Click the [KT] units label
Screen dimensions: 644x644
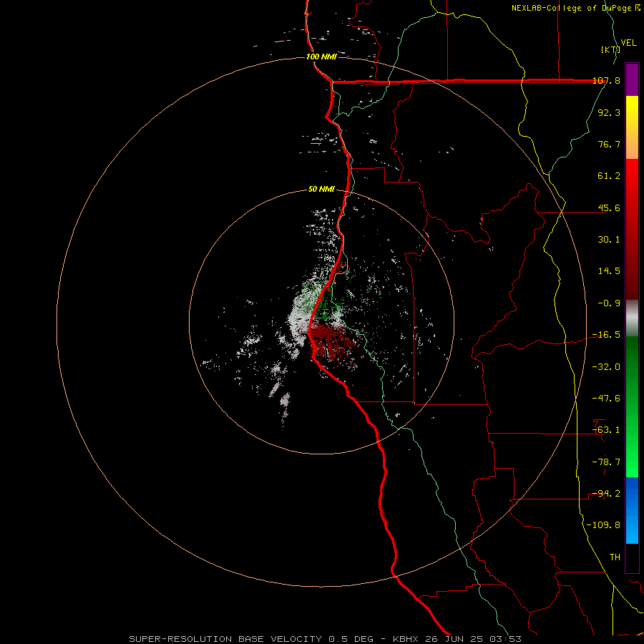click(611, 49)
